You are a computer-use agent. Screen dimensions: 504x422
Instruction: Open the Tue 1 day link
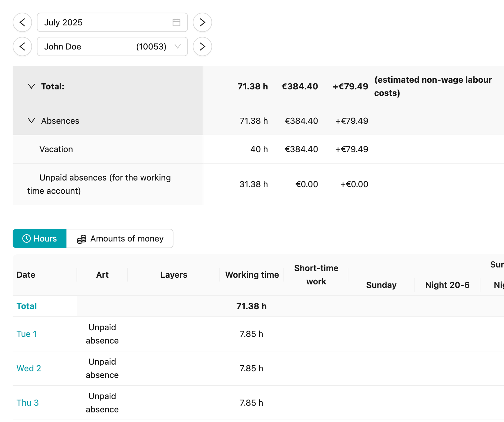(x=26, y=334)
